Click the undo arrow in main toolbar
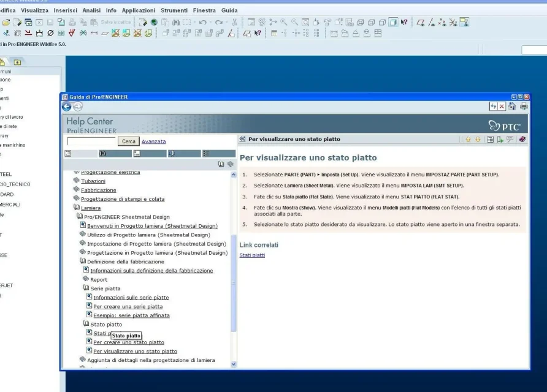The height and width of the screenshot is (392, 547). pos(203,22)
